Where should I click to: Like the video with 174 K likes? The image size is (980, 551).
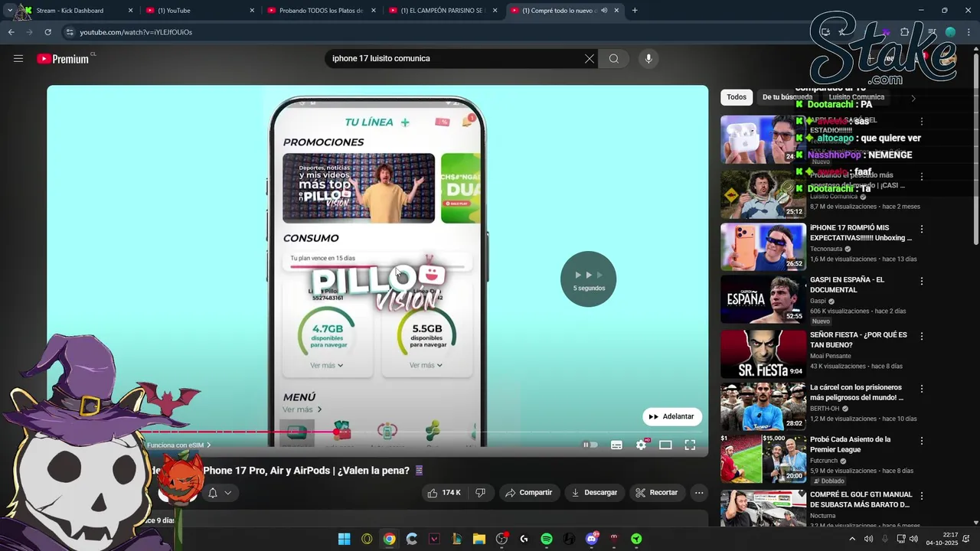444,493
